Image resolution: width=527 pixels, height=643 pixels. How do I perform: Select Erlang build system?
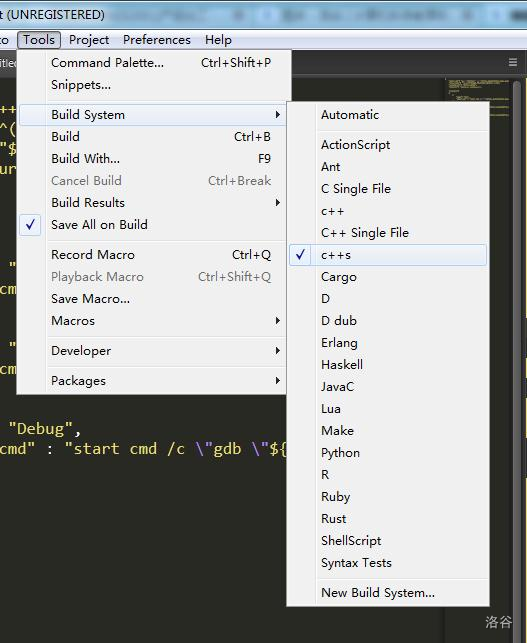click(388, 343)
